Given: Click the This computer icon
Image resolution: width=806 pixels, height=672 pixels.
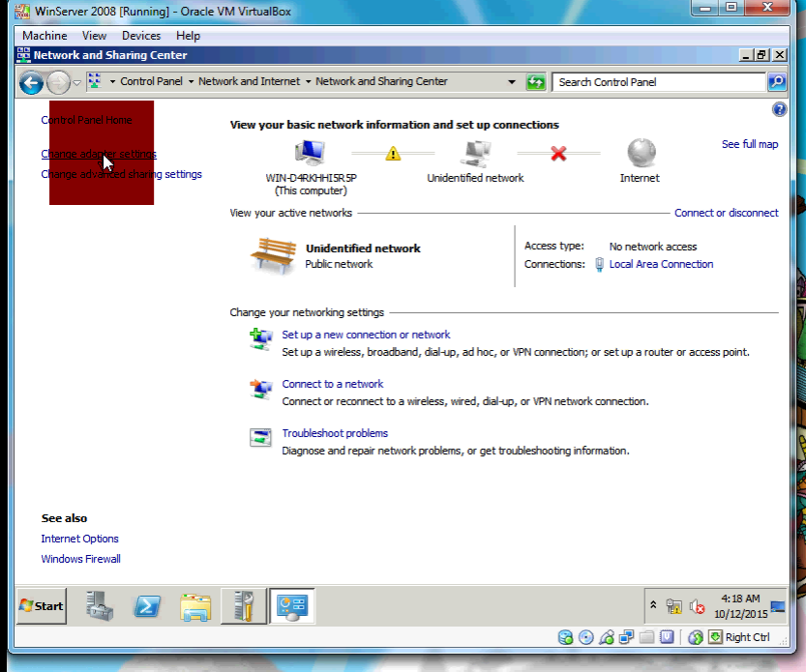Looking at the screenshot, I should click(310, 153).
